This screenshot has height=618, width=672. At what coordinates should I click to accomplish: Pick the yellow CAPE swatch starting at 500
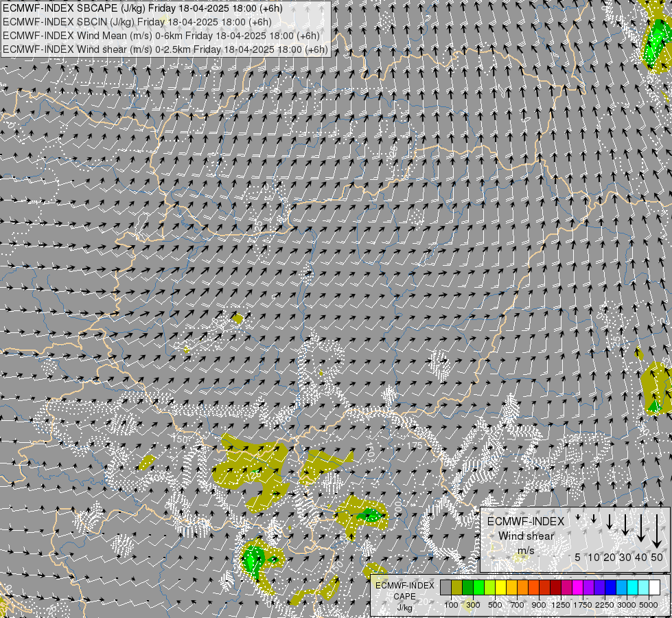pos(501,587)
